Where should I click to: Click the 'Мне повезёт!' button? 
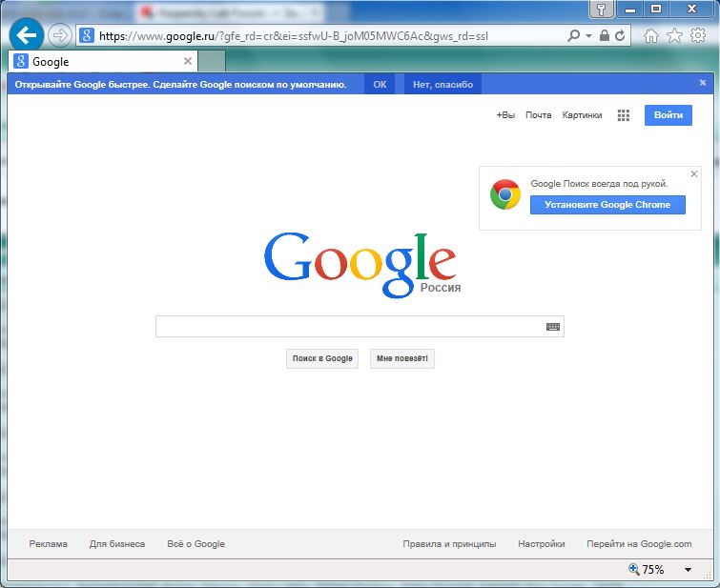click(x=402, y=358)
